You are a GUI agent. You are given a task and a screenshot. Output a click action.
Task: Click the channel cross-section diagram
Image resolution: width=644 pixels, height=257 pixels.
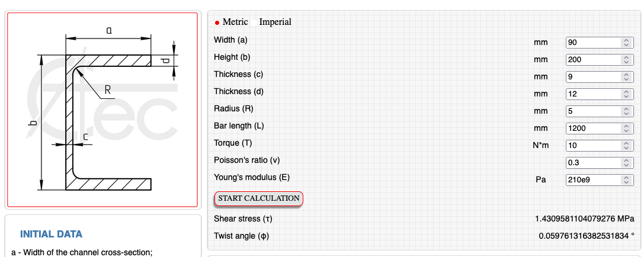[102, 110]
